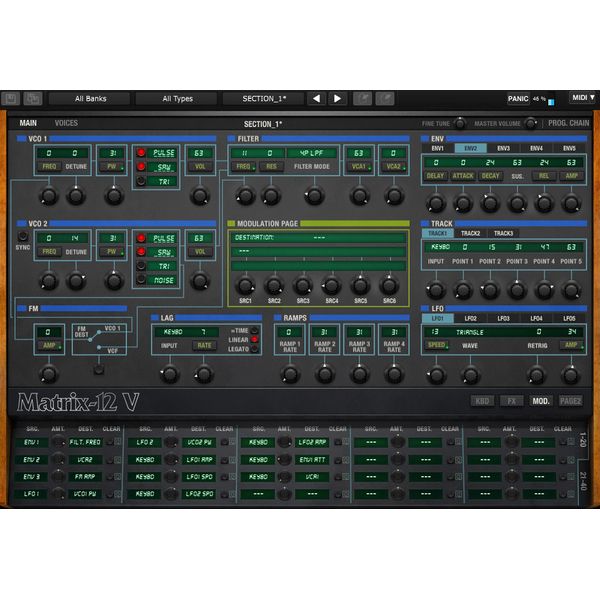
Task: Click the save-as preset icon
Action: (x=33, y=99)
